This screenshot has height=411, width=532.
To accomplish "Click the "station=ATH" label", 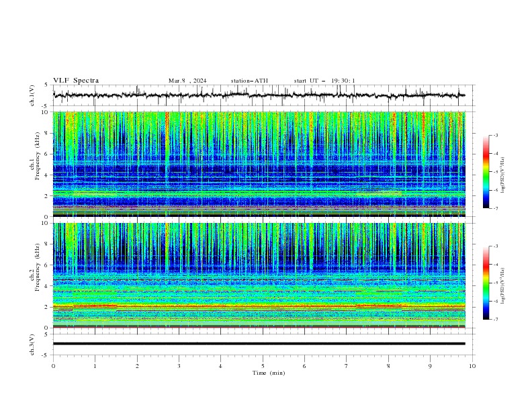I will tap(249, 81).
